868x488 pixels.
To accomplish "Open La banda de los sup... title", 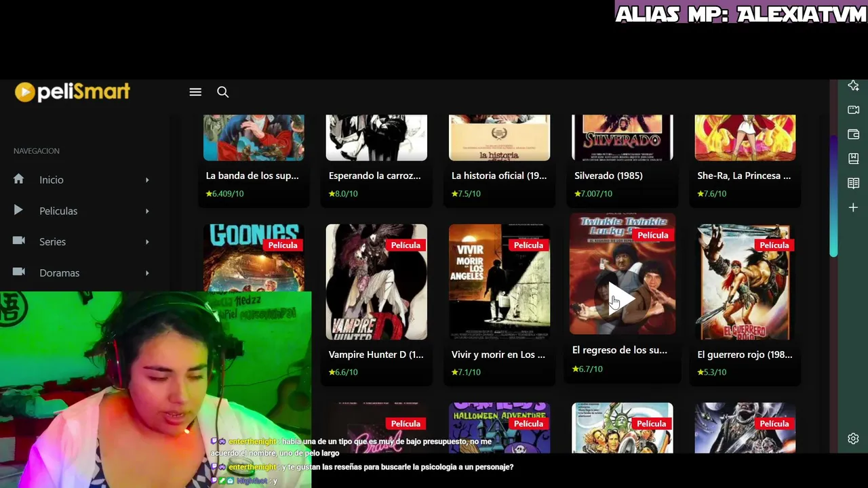I will point(252,176).
